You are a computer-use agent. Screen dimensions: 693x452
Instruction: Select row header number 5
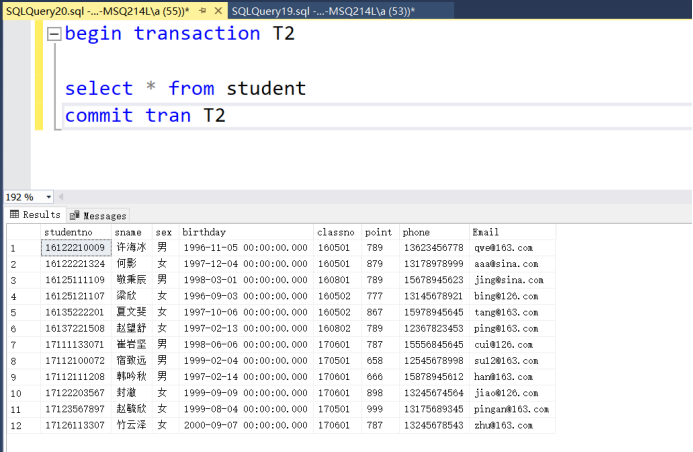point(23,313)
